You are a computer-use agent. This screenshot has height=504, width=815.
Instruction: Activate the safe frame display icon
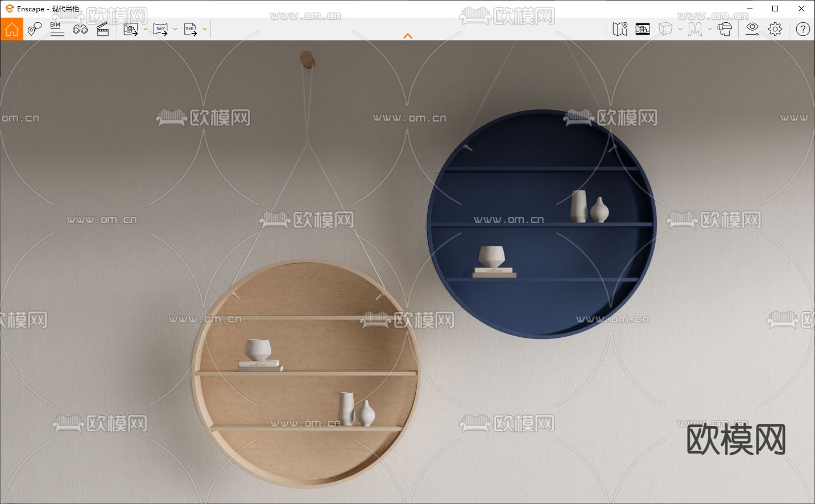(642, 29)
